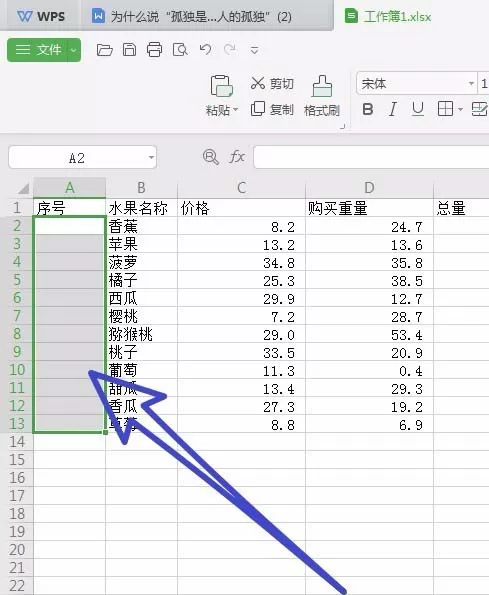
Task: Open the WPS home tab
Action: pyautogui.click(x=41, y=16)
